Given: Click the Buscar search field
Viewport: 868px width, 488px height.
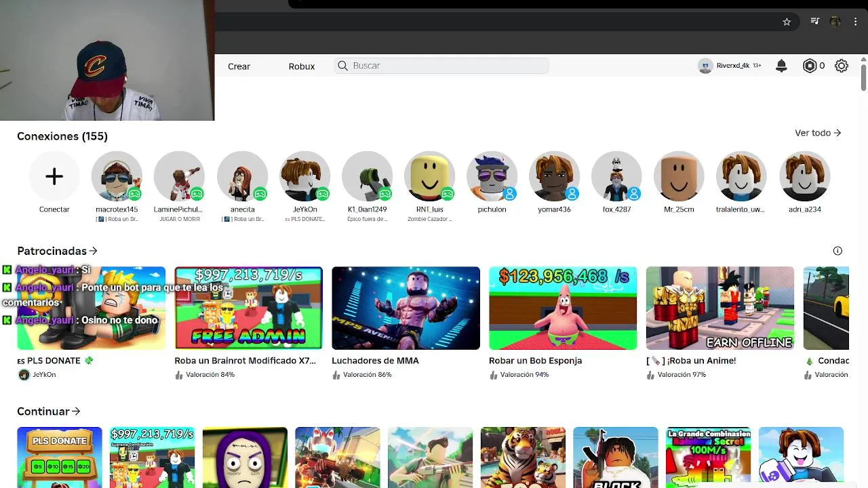Looking at the screenshot, I should click(441, 66).
